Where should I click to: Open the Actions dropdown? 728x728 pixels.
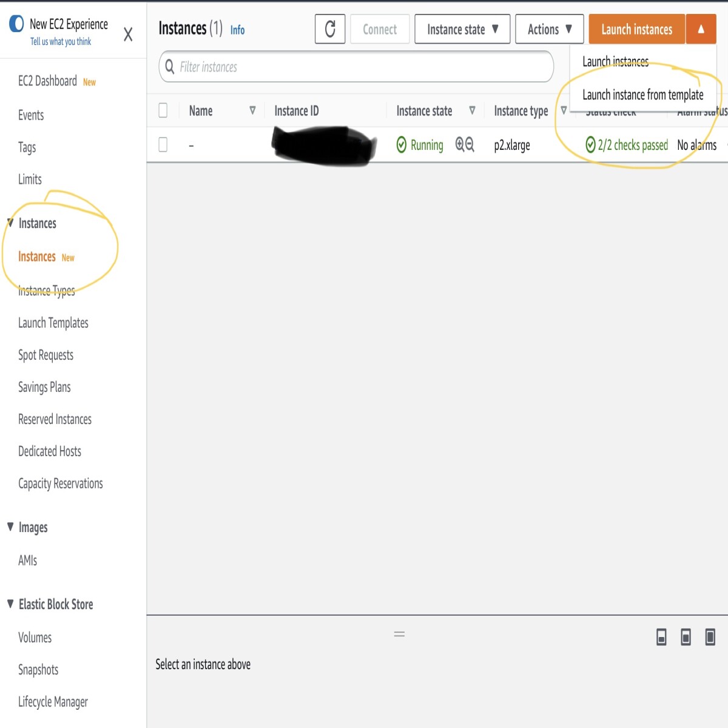[550, 29]
